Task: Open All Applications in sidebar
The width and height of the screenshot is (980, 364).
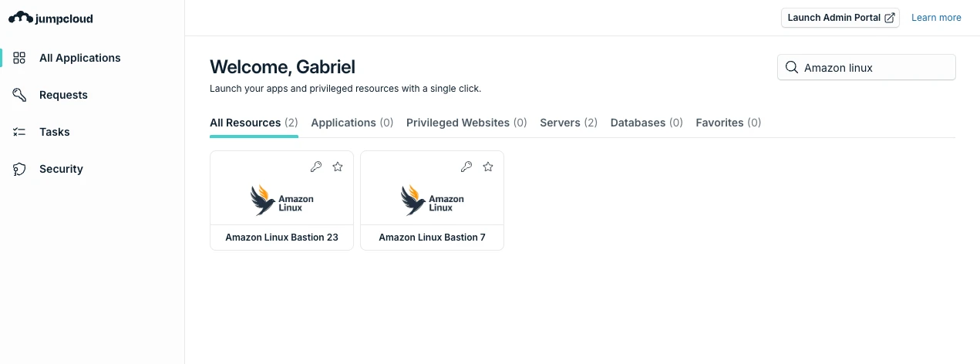Action: [80, 58]
